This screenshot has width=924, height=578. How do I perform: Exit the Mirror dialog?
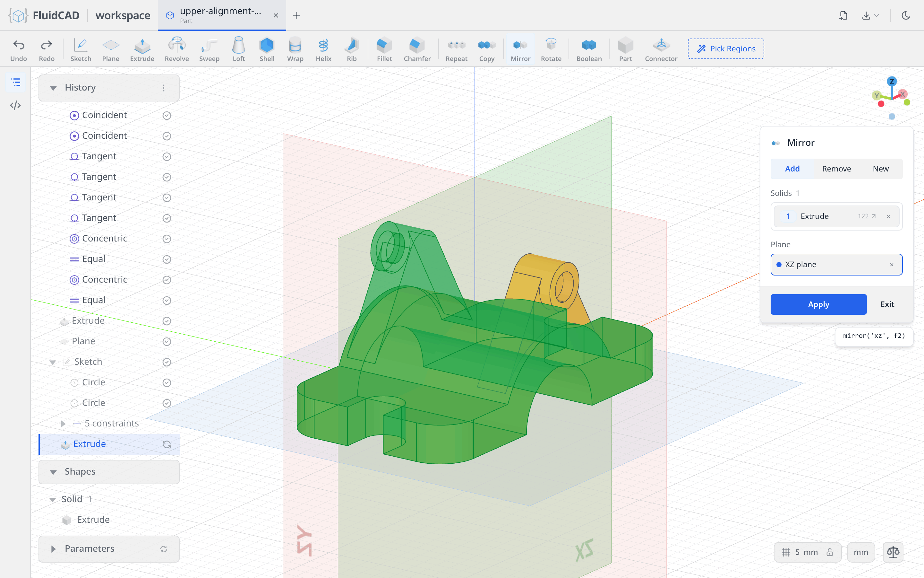[887, 304]
